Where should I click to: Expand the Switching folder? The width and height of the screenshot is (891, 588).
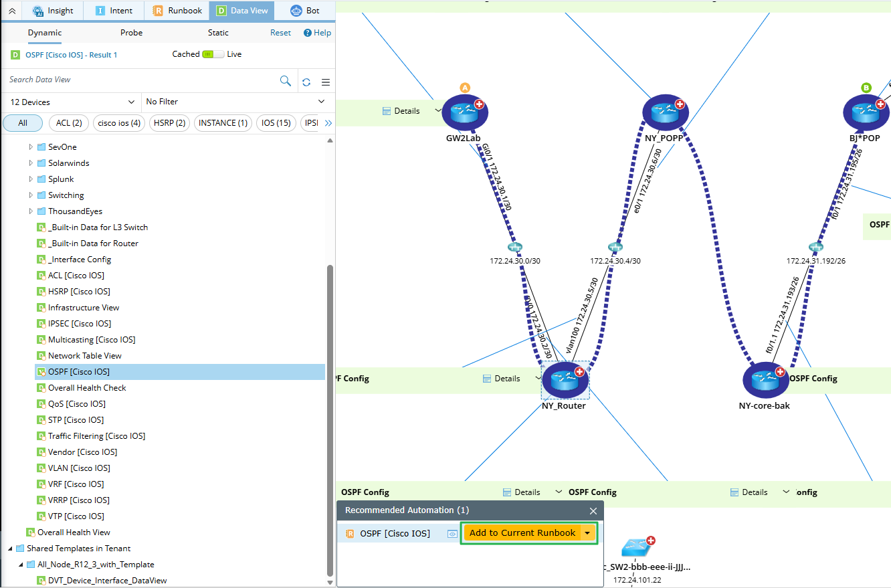(31, 195)
